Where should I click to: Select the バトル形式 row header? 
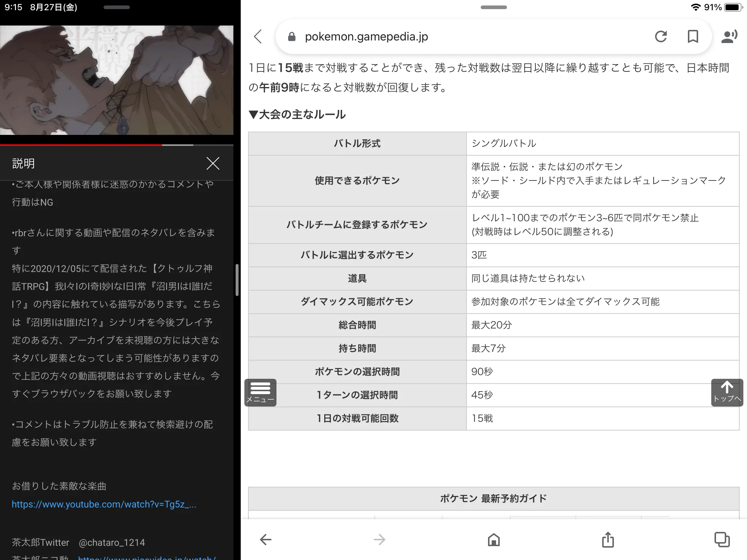[357, 144]
